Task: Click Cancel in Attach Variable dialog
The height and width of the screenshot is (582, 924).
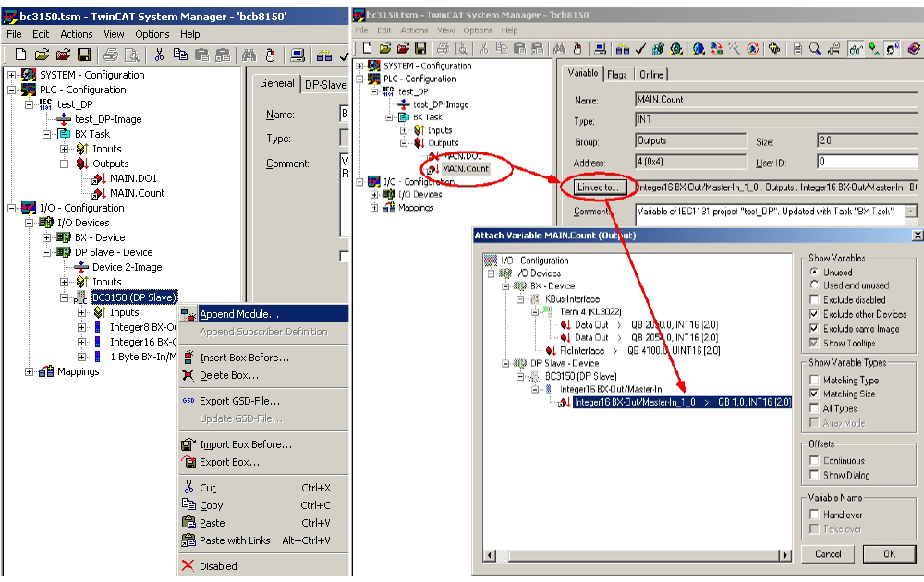Action: [828, 553]
